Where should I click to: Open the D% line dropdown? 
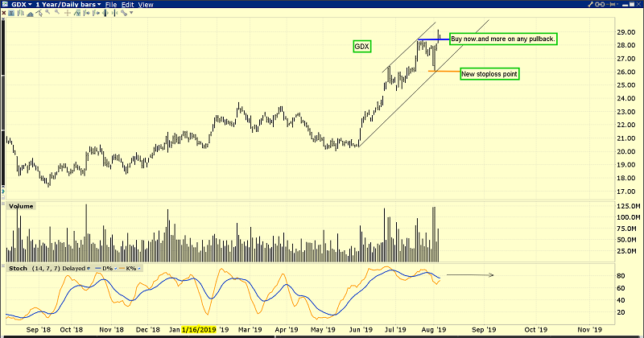(116, 269)
